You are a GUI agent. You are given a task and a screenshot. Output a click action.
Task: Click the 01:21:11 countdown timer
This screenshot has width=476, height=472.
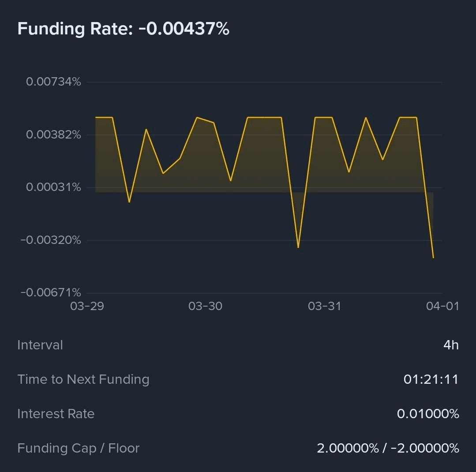[x=431, y=379]
